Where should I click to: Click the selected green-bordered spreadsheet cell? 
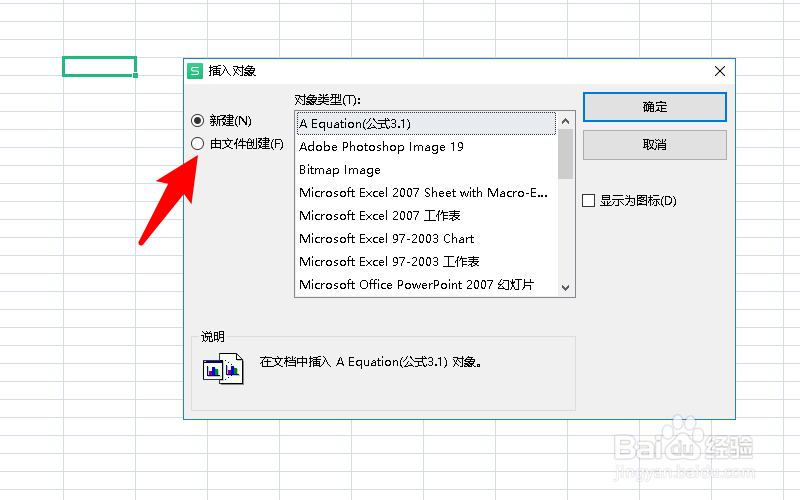99,66
